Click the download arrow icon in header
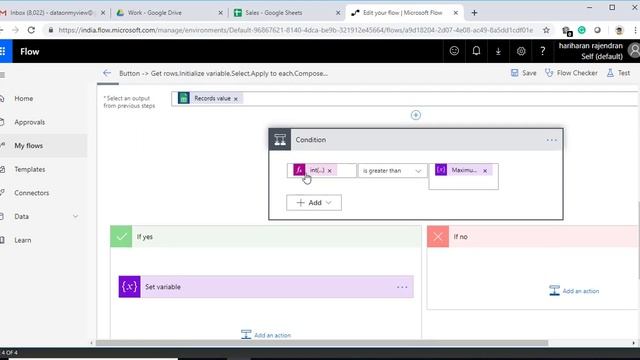 coord(498,51)
